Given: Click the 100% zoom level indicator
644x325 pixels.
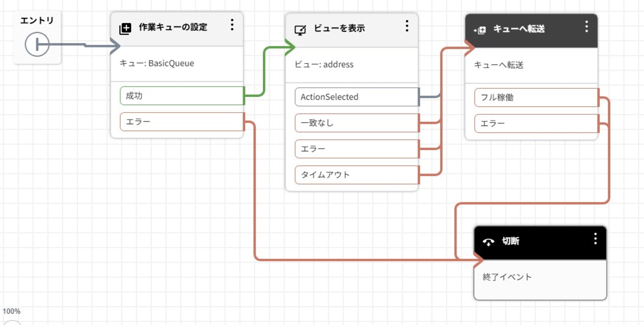Looking at the screenshot, I should tap(12, 311).
